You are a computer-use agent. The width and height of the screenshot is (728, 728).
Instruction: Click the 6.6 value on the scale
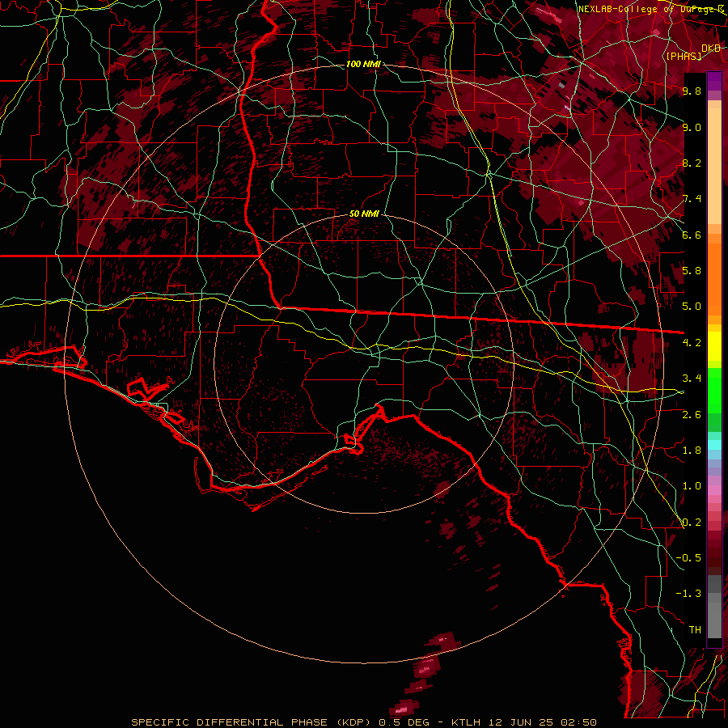[x=692, y=235]
